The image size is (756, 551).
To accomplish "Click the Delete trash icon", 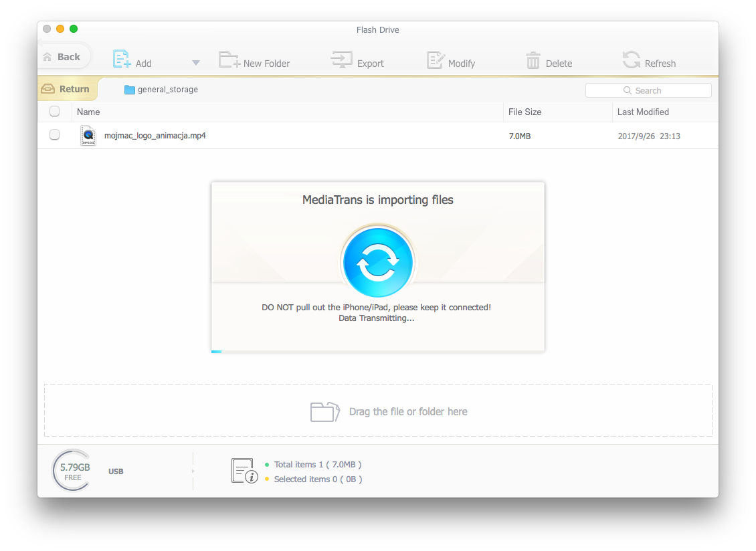I will [x=533, y=60].
